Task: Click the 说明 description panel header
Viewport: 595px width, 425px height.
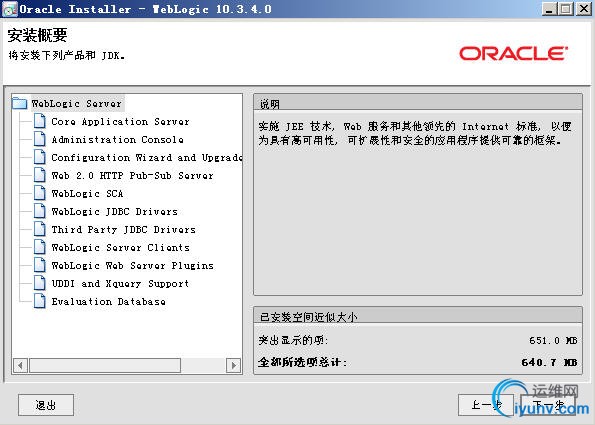Action: [418, 103]
